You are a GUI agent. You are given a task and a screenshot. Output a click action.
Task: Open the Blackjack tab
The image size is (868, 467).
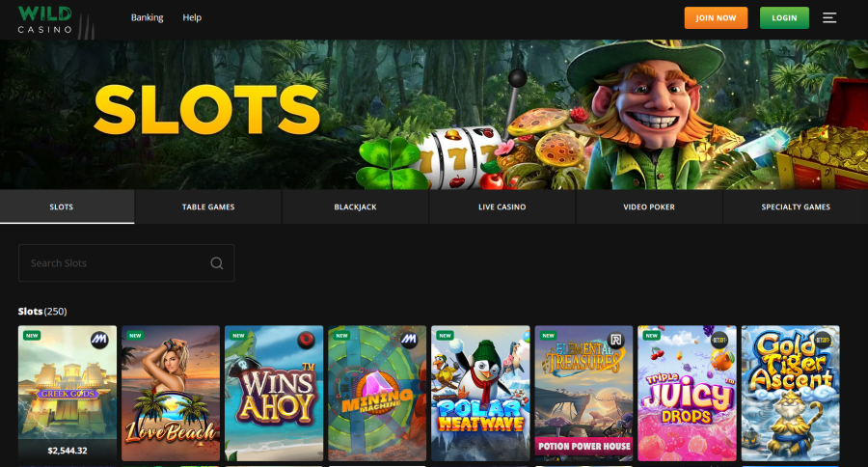click(355, 206)
